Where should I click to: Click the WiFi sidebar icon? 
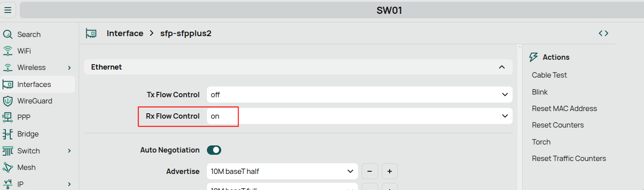tap(8, 51)
